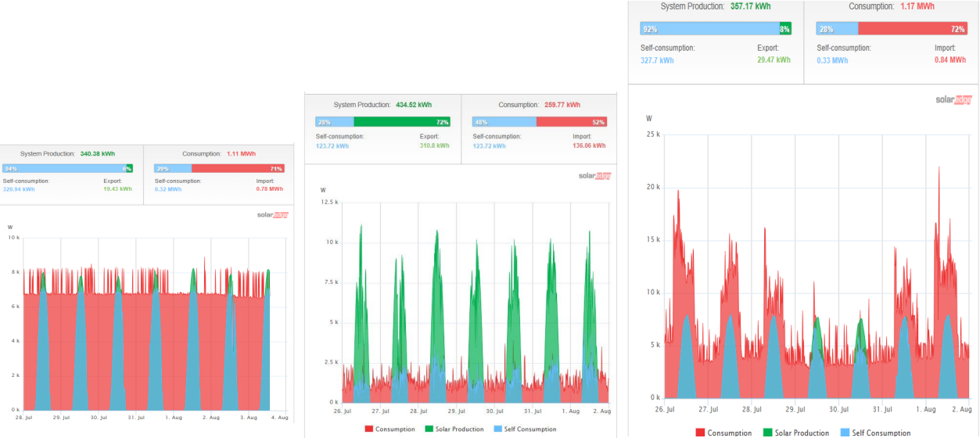
Task: Click the 8% green export bar segment
Action: coord(785,28)
